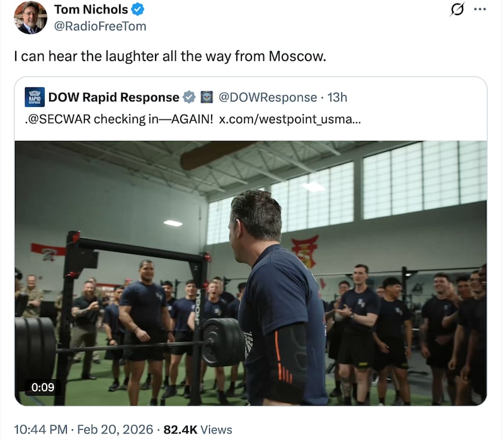Click the 82.4K Views count
This screenshot has height=441, width=504.
point(198,429)
